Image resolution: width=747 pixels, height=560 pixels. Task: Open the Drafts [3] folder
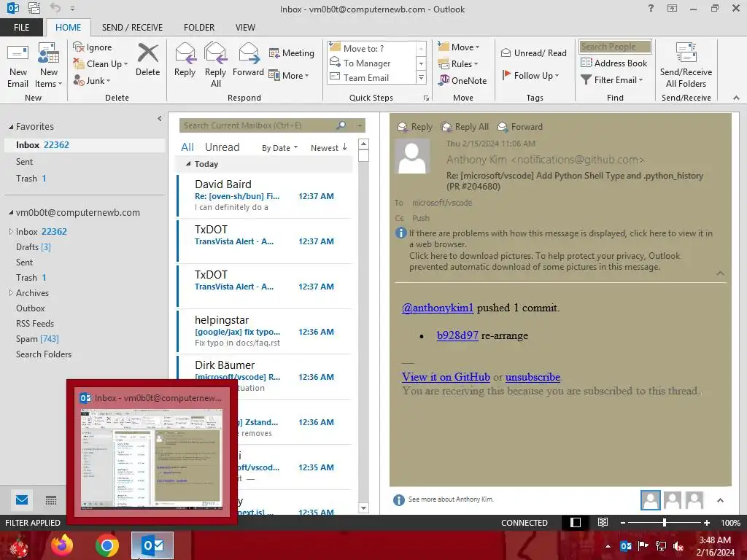point(34,246)
